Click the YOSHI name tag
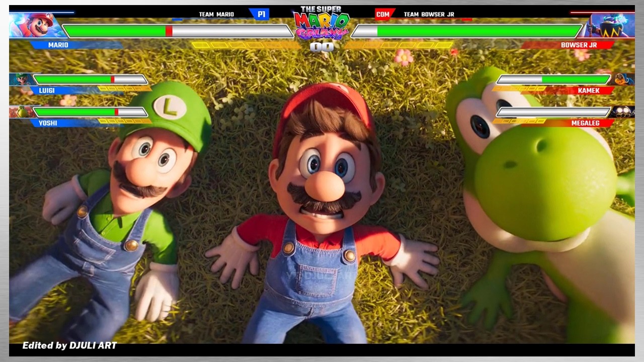This screenshot has width=644, height=362. 48,123
